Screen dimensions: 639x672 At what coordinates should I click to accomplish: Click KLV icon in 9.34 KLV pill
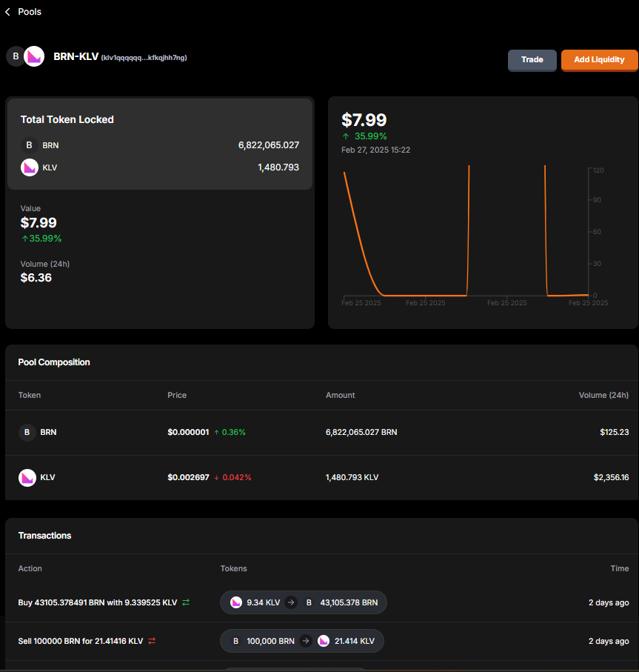236,602
